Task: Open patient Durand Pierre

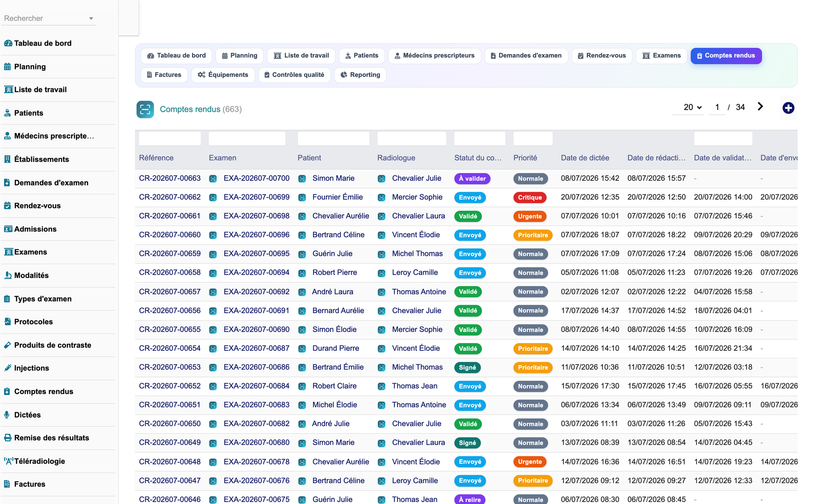Action: click(335, 348)
